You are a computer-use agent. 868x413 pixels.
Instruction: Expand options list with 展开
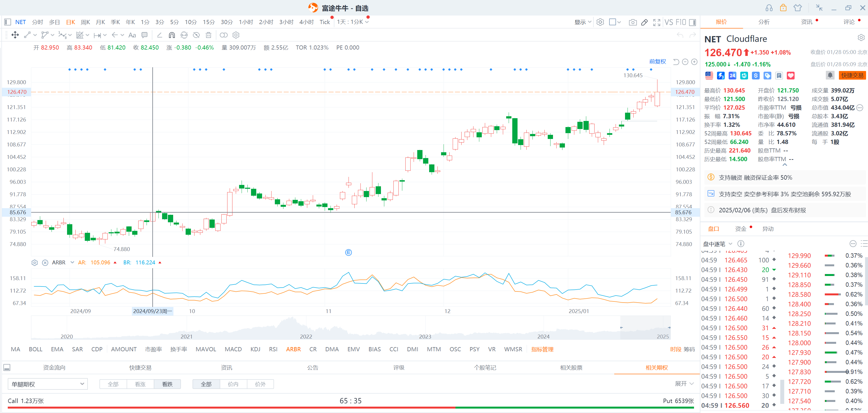coord(684,384)
